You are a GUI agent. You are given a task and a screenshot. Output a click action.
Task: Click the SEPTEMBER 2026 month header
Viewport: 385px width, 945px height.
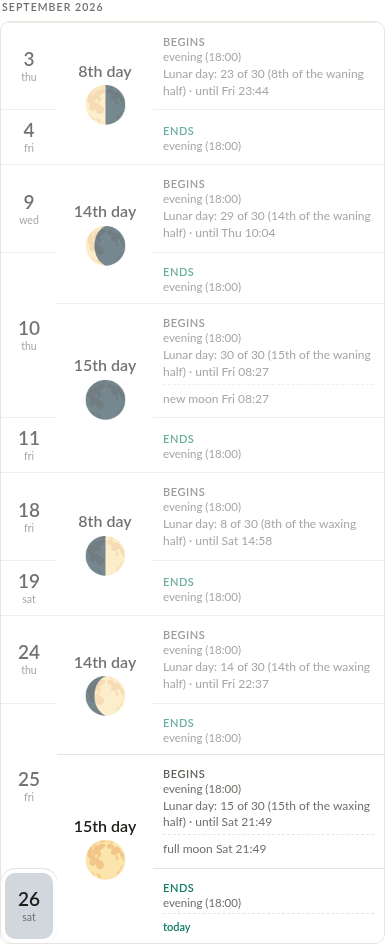(52, 7)
